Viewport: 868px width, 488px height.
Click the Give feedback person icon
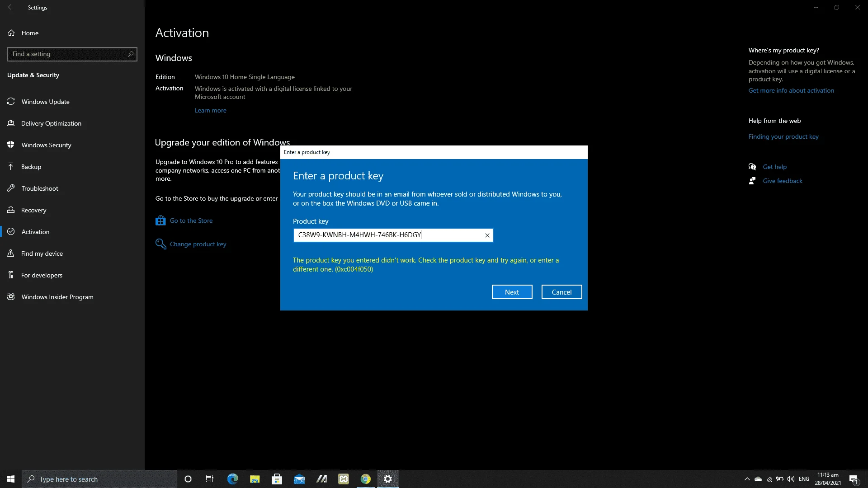coord(752,181)
